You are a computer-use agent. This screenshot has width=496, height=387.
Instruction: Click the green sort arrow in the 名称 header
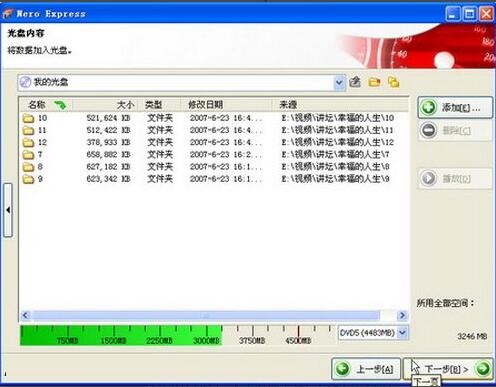click(60, 105)
